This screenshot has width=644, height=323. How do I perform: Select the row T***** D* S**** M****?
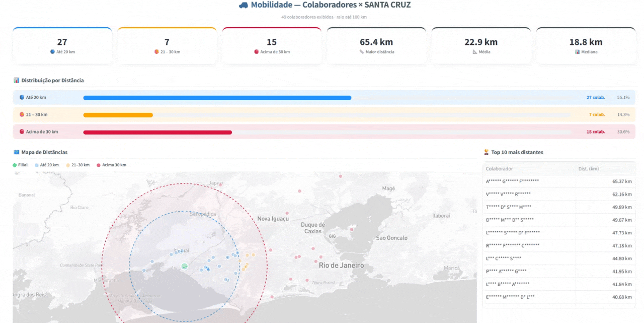559,207
